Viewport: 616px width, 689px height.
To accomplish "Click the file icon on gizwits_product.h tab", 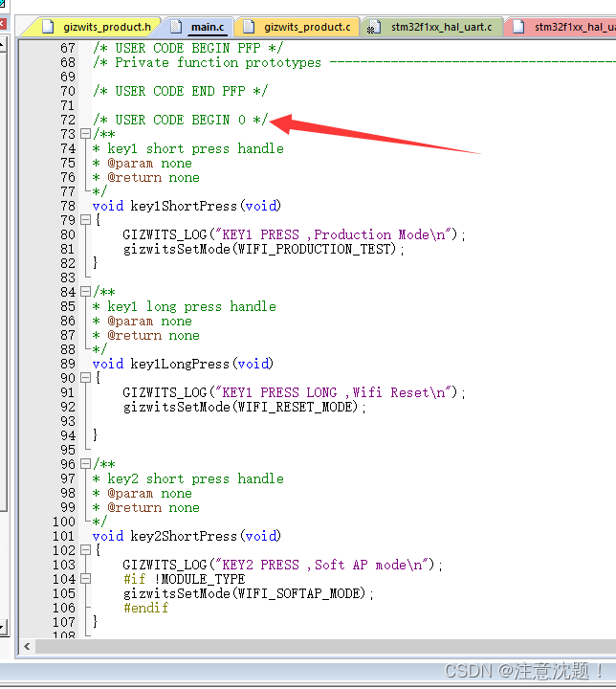I will click(48, 27).
